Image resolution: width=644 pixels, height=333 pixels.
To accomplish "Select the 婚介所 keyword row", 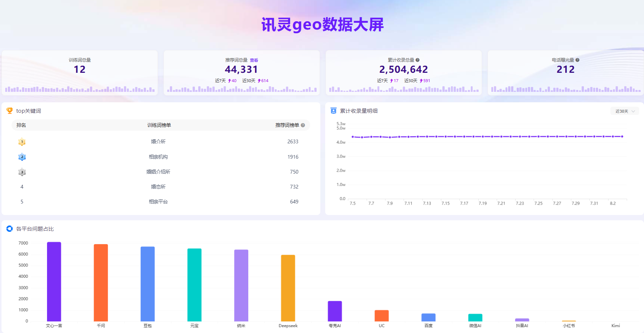I will (161, 141).
